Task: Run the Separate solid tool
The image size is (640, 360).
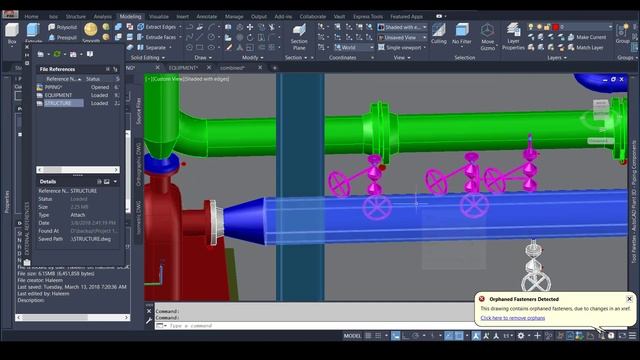Action: click(x=152, y=47)
